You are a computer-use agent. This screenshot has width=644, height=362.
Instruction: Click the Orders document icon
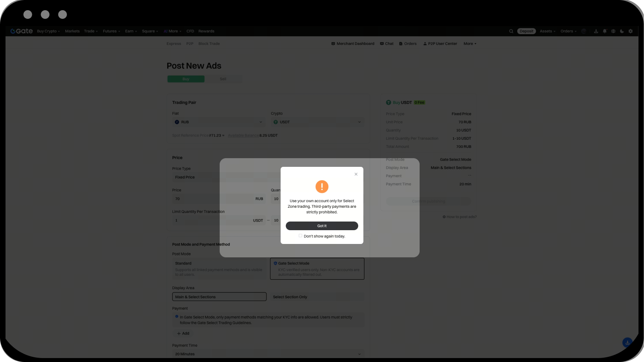(401, 44)
